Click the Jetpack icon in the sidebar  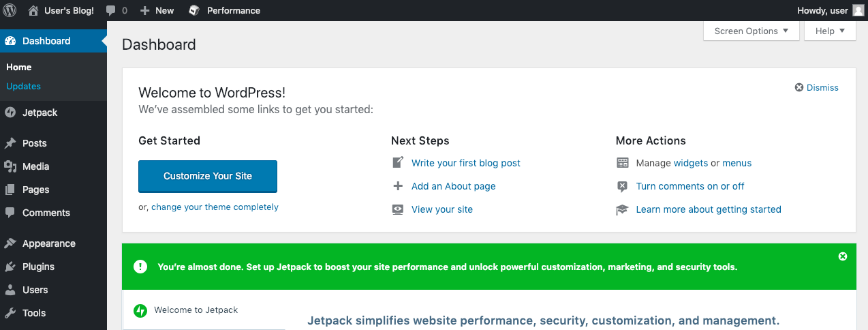10,112
